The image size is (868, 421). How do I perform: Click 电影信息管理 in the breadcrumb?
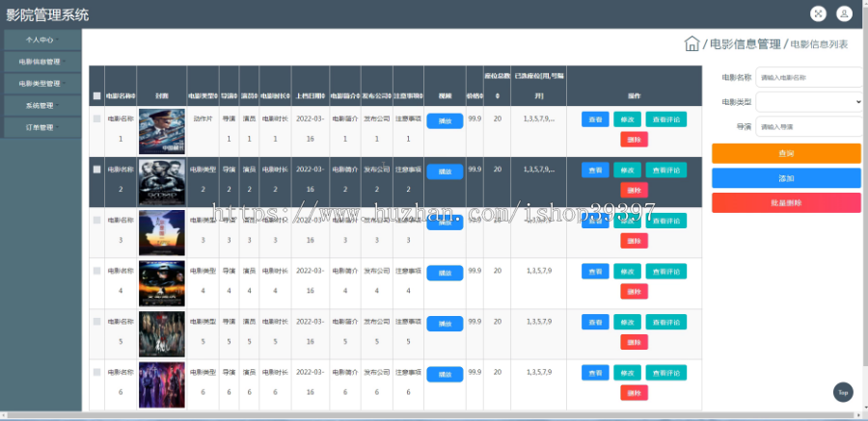pyautogui.click(x=746, y=44)
